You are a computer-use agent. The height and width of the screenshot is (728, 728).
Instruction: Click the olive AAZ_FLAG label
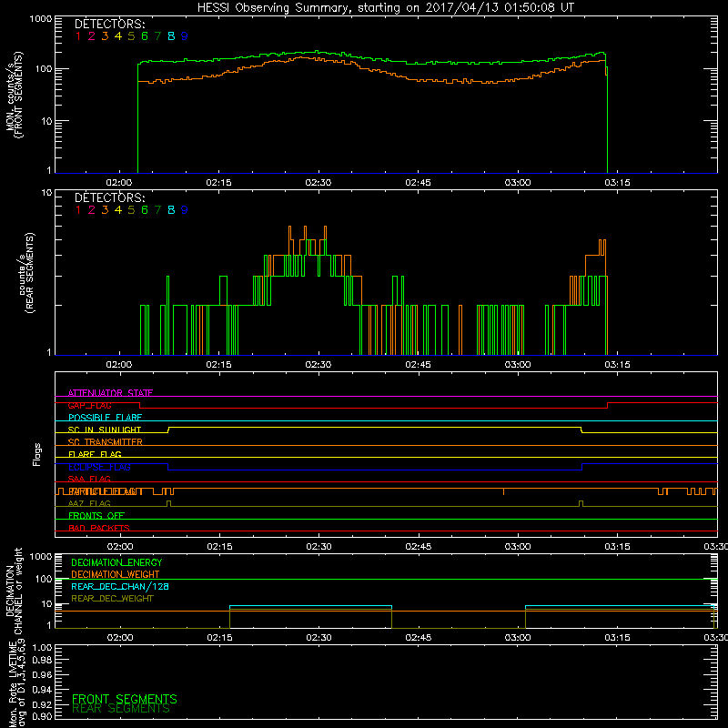coord(89,503)
